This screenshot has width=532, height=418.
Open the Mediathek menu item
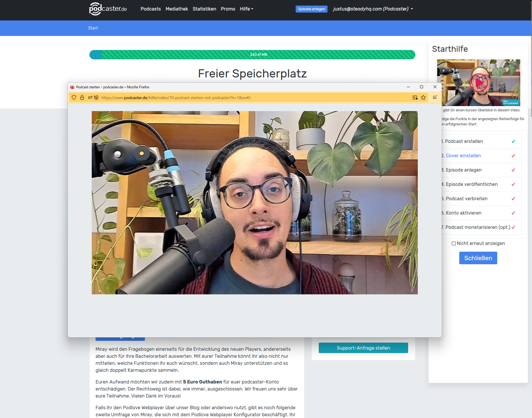pyautogui.click(x=177, y=9)
